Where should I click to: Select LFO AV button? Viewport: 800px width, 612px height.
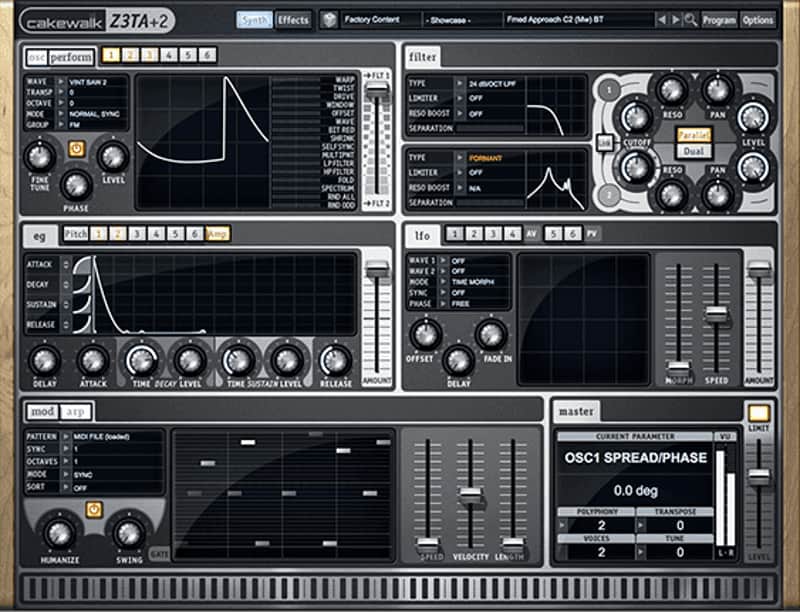[x=531, y=234]
